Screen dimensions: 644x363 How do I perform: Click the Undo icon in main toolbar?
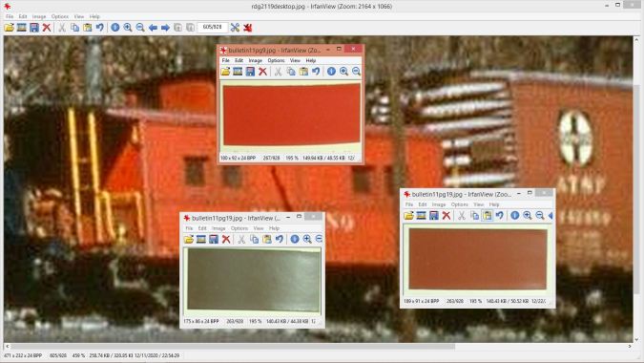[100, 28]
